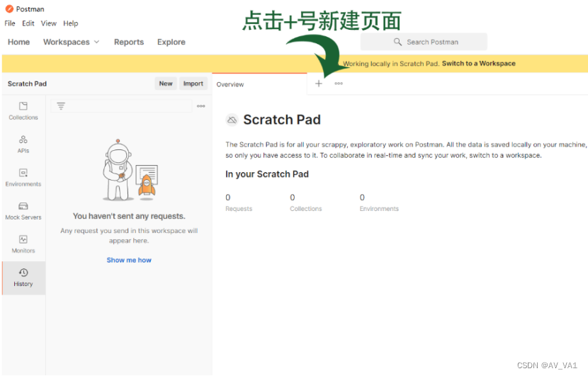Expand the Workspaces dropdown
The height and width of the screenshot is (376, 588).
click(72, 42)
